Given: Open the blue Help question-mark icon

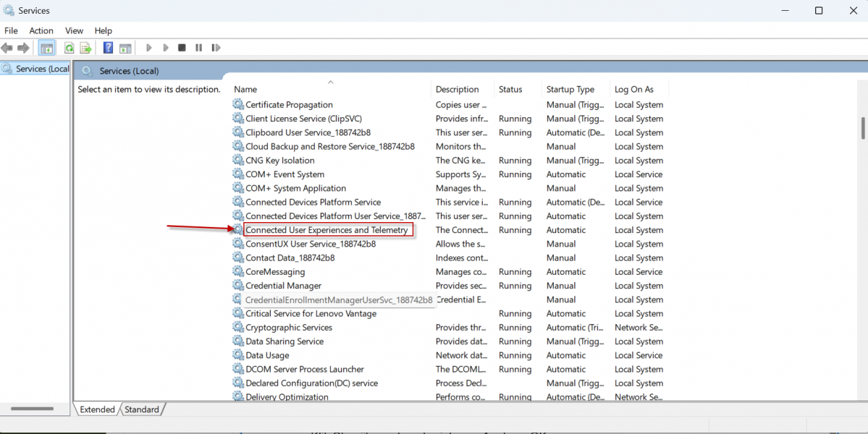Looking at the screenshot, I should click(108, 48).
